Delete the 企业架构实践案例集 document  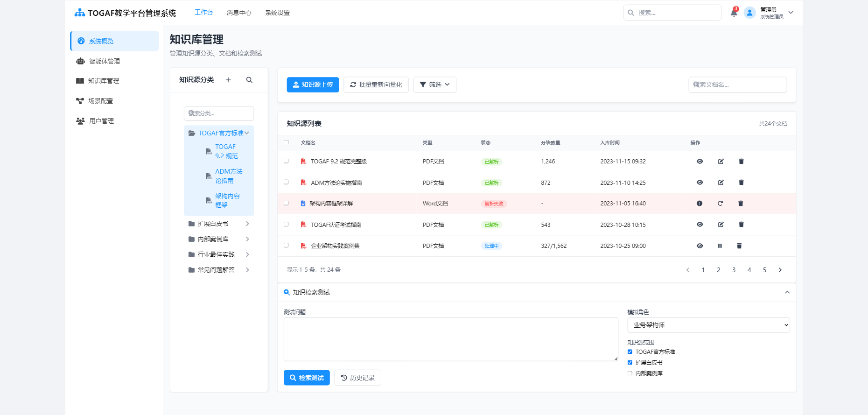tap(739, 246)
